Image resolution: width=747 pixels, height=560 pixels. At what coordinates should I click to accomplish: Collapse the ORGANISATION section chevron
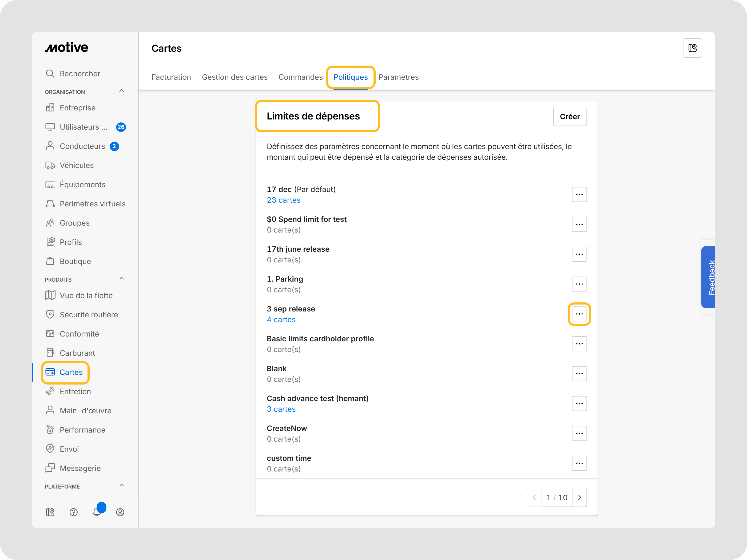(x=122, y=91)
